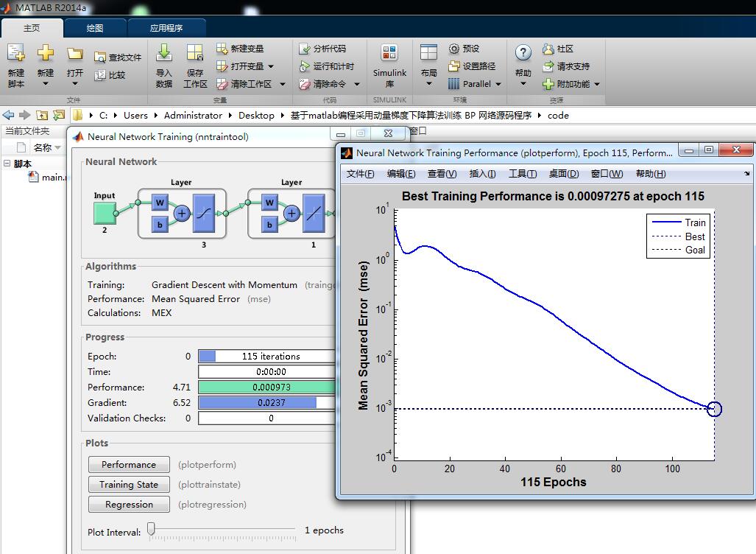Expand the Parallel dropdown arrow

click(x=498, y=85)
